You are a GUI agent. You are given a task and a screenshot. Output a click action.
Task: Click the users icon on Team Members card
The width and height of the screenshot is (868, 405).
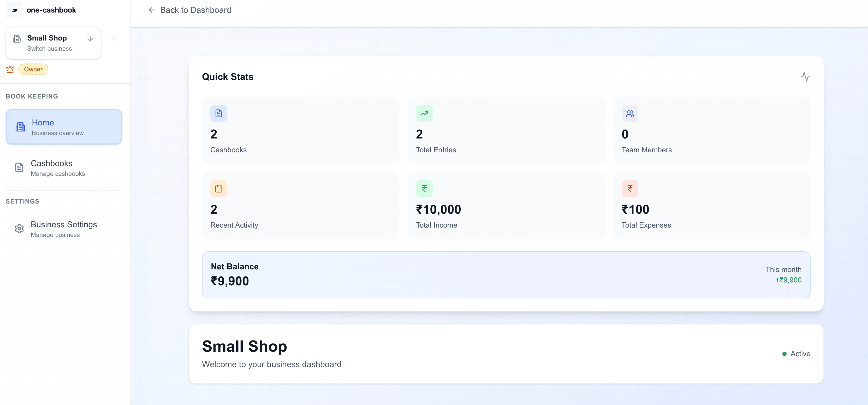click(630, 113)
